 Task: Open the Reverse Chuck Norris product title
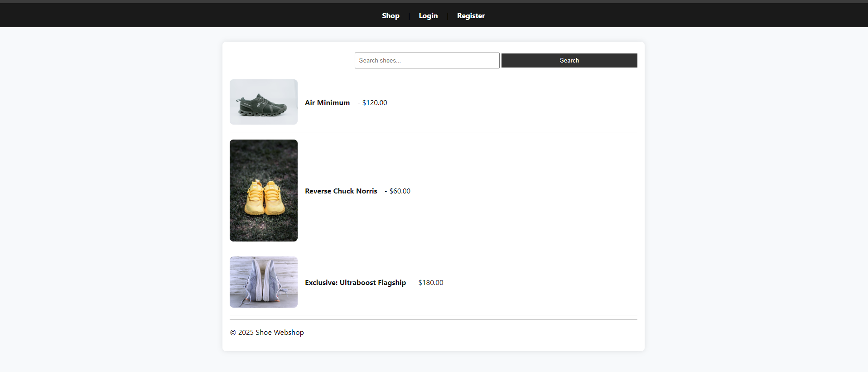341,191
